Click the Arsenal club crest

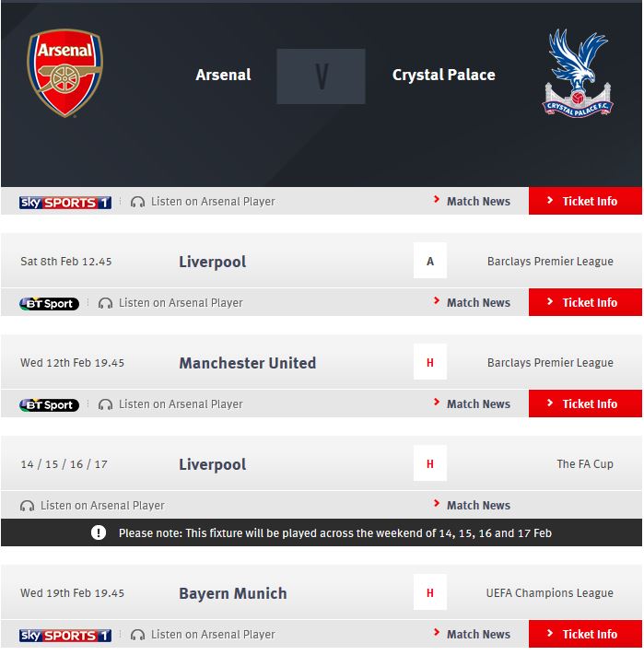pos(64,73)
